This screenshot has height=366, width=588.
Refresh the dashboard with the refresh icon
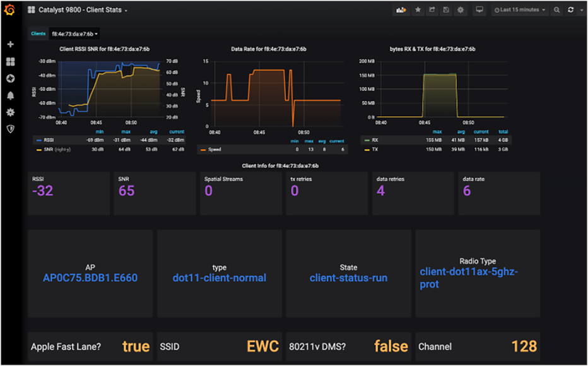click(570, 10)
